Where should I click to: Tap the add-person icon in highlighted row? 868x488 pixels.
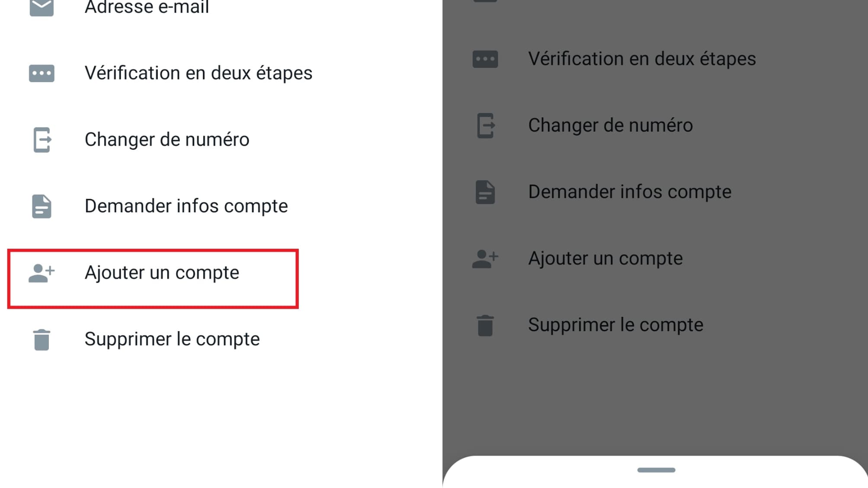click(x=42, y=273)
